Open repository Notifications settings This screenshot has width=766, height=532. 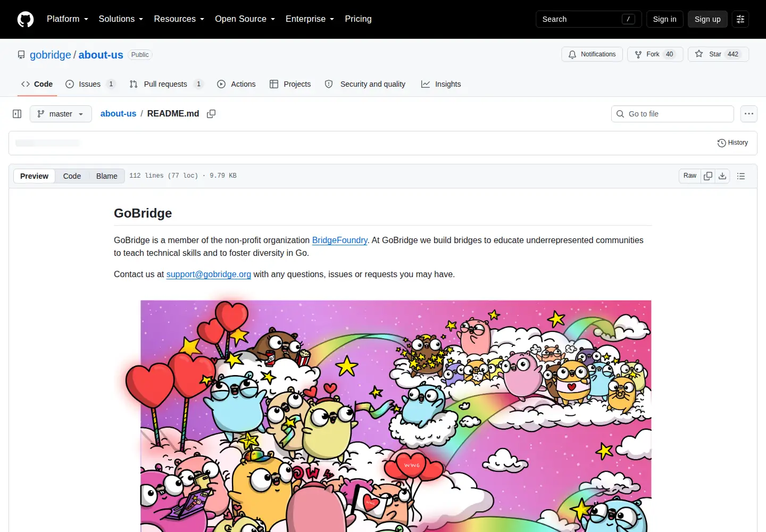click(592, 54)
